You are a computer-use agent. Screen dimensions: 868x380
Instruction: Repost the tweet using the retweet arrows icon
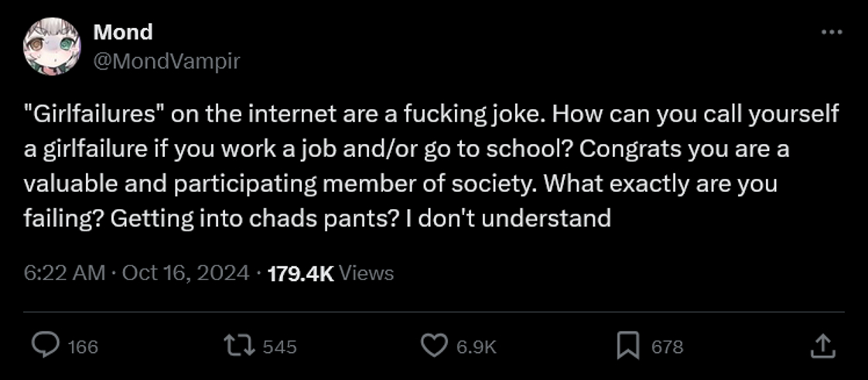click(x=239, y=346)
